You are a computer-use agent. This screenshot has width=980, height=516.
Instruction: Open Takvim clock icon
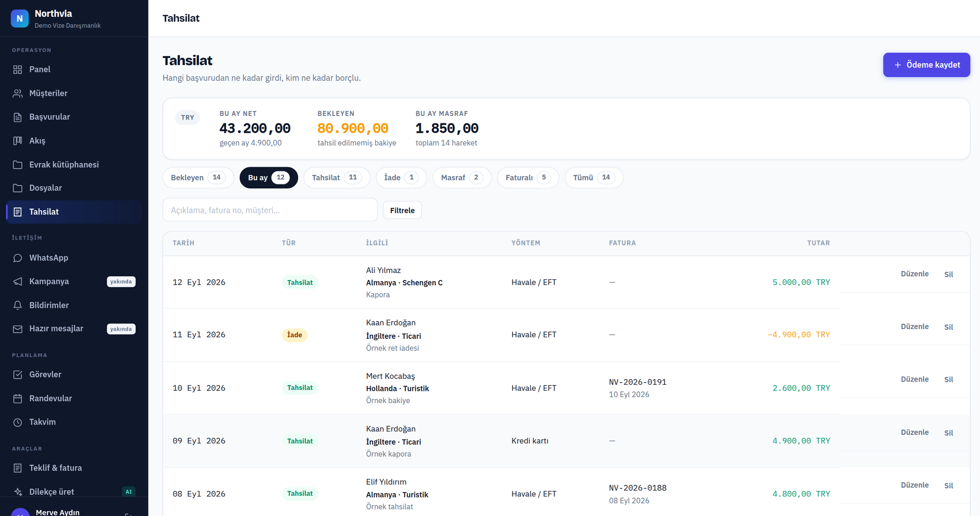[x=17, y=422]
